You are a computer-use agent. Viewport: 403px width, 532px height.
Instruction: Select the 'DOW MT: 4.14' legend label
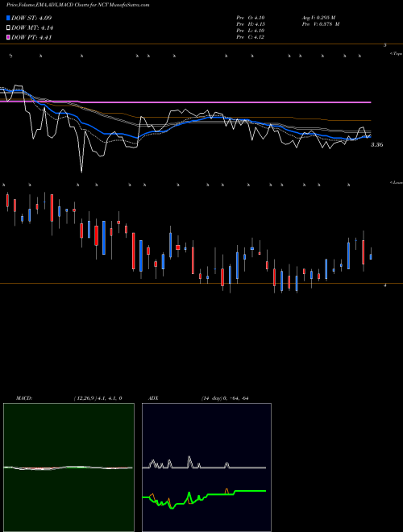(32, 28)
